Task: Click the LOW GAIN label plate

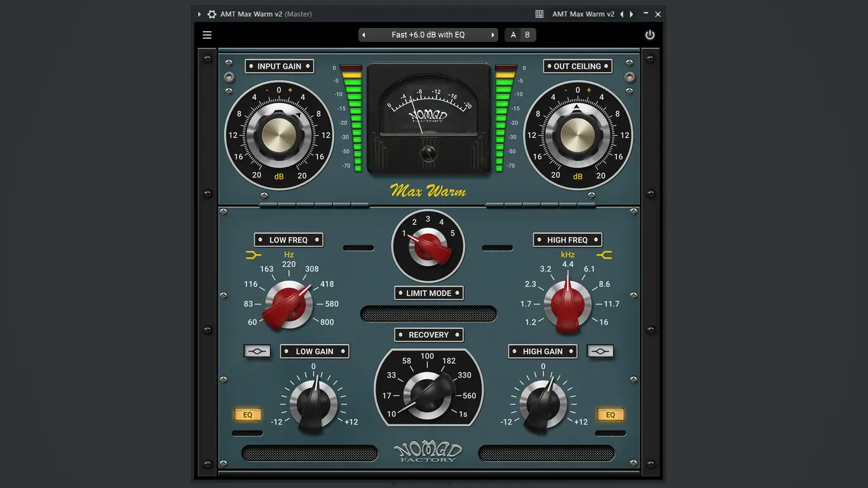Action: [x=315, y=351]
